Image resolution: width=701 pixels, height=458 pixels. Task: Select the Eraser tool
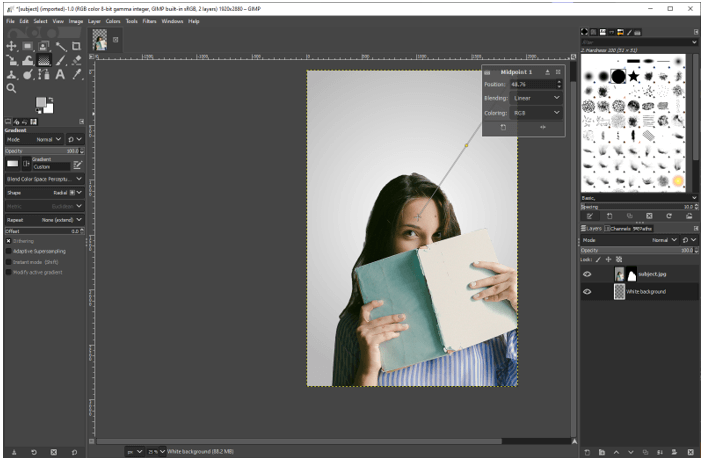(x=76, y=60)
